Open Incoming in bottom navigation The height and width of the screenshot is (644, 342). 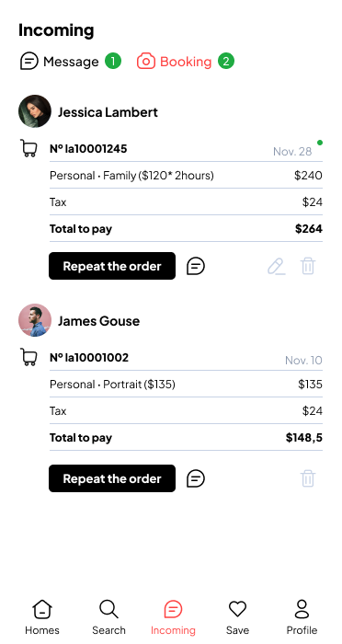click(x=173, y=617)
